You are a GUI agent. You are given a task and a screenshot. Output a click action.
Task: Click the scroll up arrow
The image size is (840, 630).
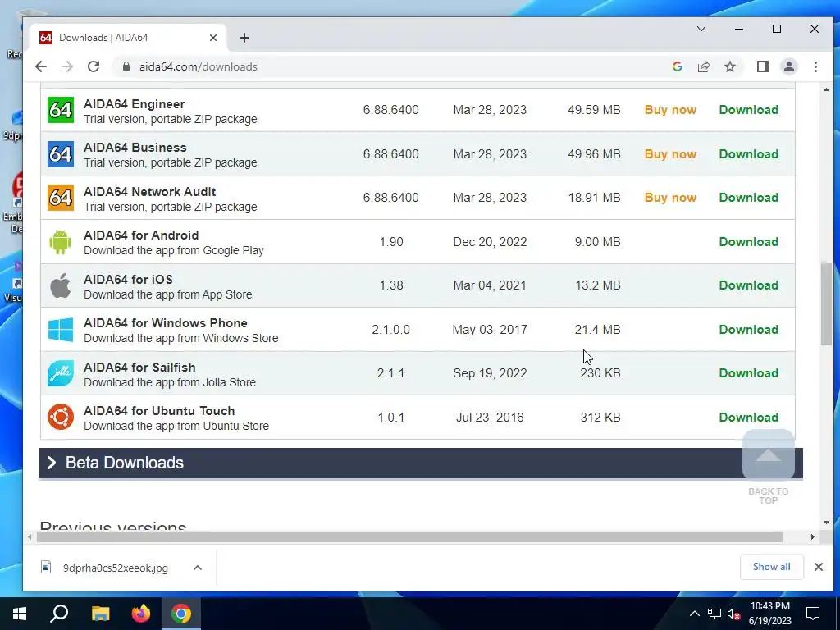pos(826,89)
